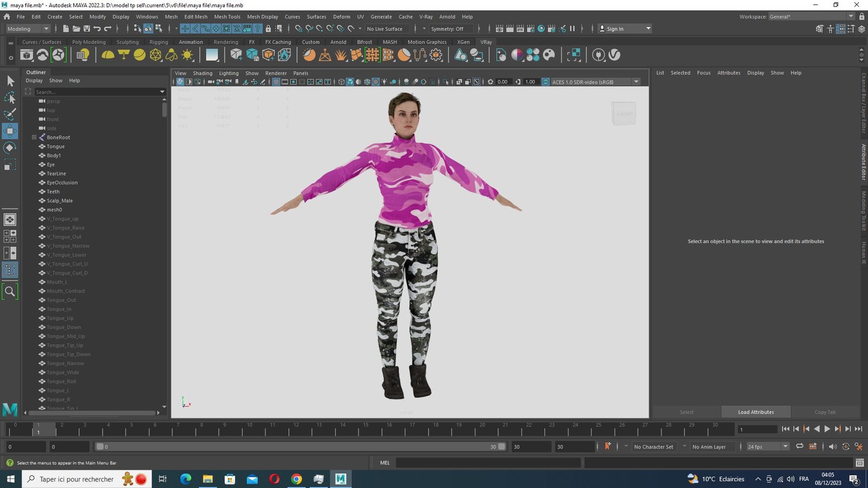Click the VRay sphere light shelf icon

pos(139,55)
